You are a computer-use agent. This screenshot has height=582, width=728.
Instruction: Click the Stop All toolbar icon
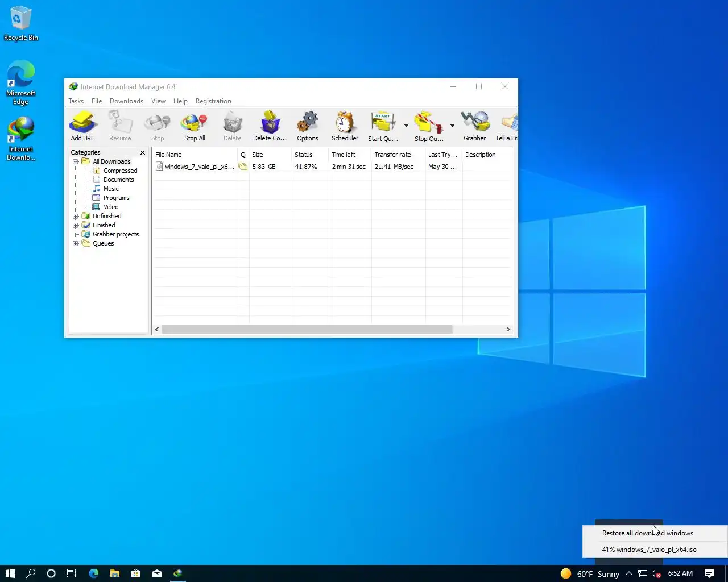(195, 126)
